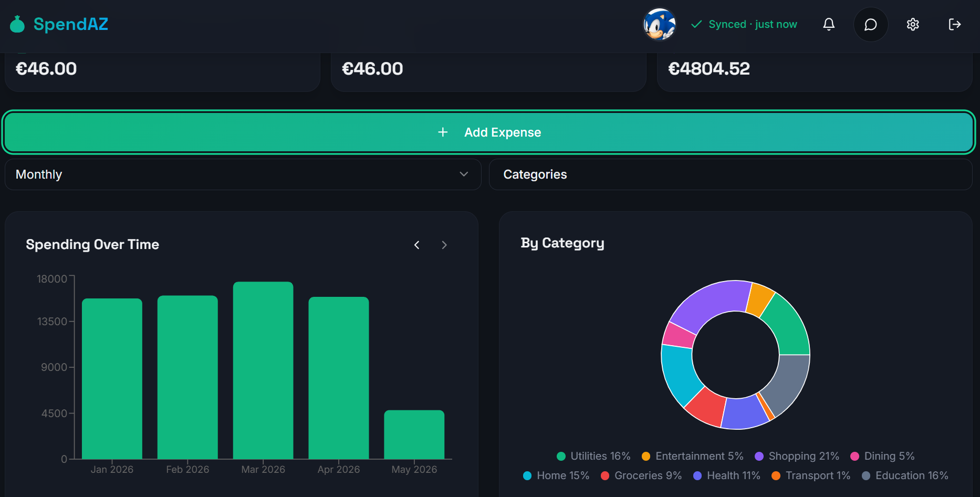Click the Home 15% legend item
Screen dimensions: 980x497
(556, 475)
